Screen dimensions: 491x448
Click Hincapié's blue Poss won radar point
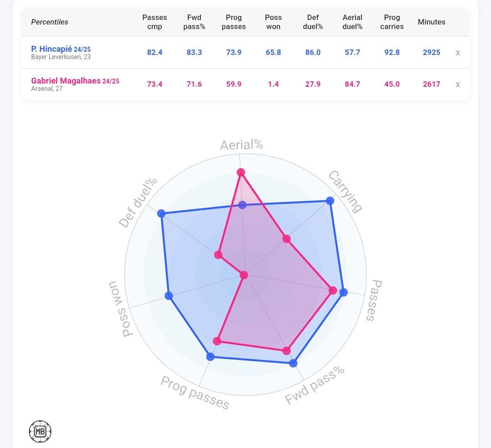[169, 296]
